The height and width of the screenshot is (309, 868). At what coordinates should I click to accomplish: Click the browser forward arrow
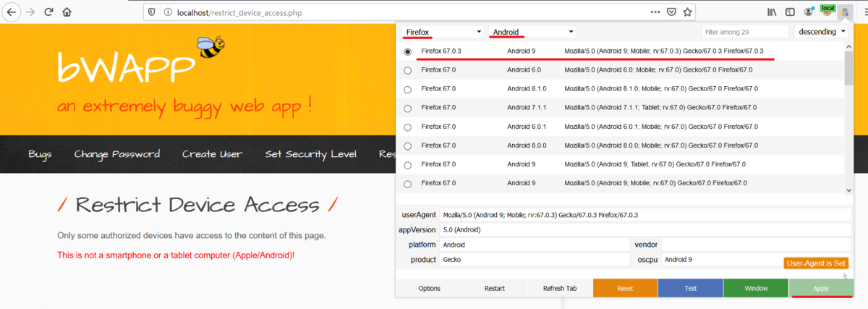[x=30, y=12]
